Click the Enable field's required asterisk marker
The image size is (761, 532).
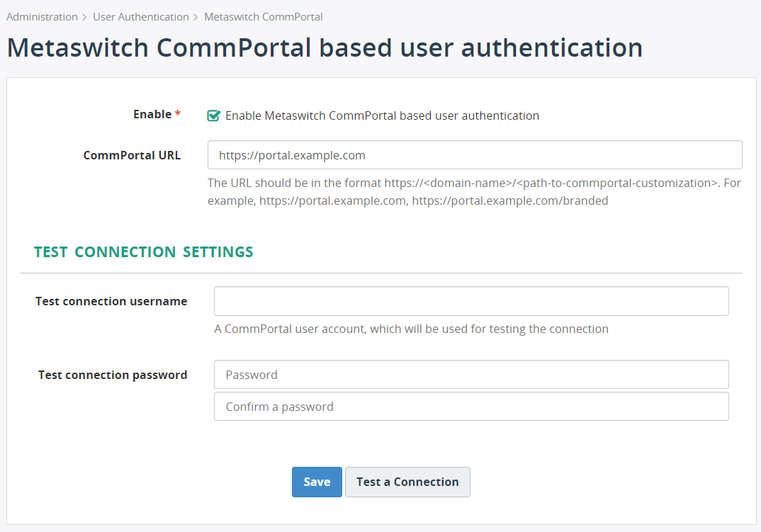[178, 112]
